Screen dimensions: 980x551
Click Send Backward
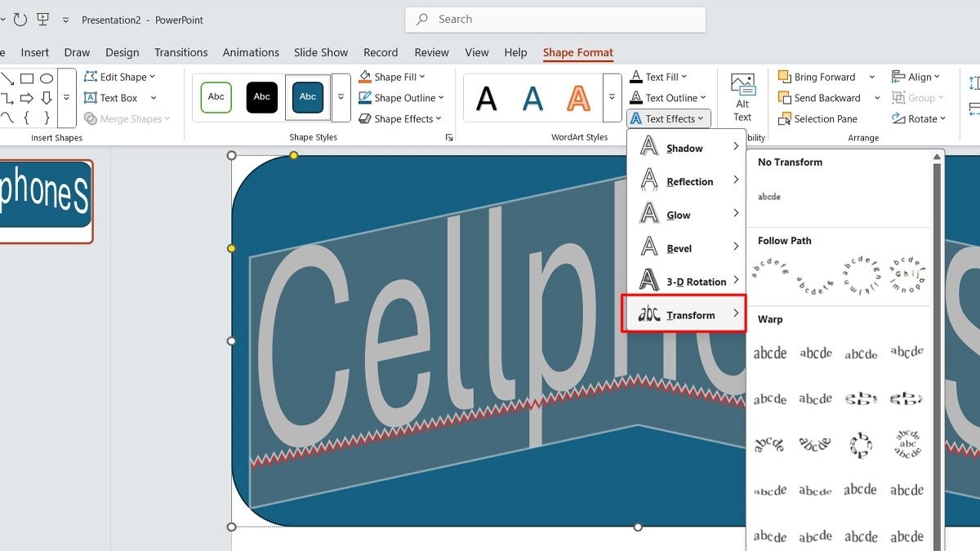pos(820,98)
